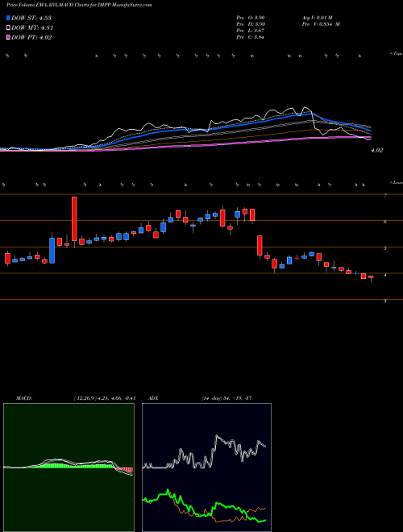The height and width of the screenshot is (532, 403).
Task: Click the 'Pre L: 3.67' low value
Action: (x=251, y=31)
